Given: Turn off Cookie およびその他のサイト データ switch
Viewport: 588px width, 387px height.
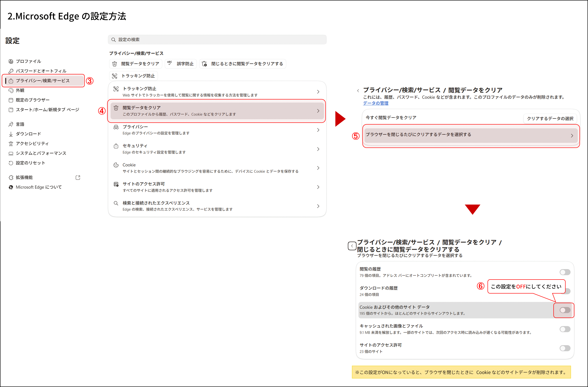Looking at the screenshot, I should [x=565, y=310].
